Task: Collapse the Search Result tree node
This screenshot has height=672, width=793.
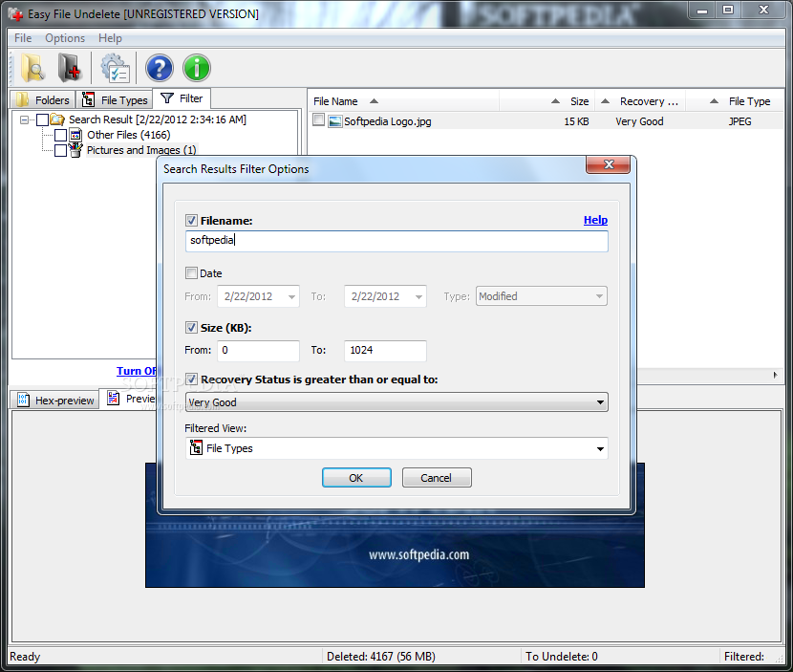Action: 24,119
